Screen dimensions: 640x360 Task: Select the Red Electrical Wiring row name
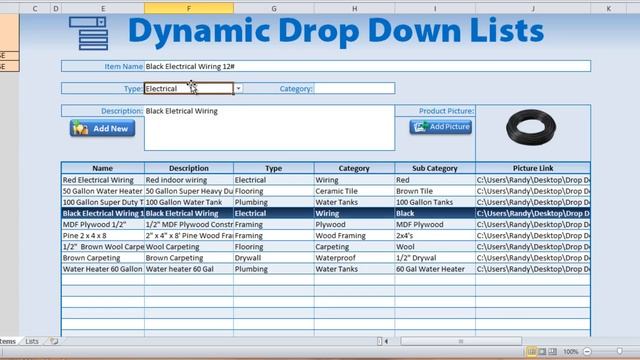[102, 180]
